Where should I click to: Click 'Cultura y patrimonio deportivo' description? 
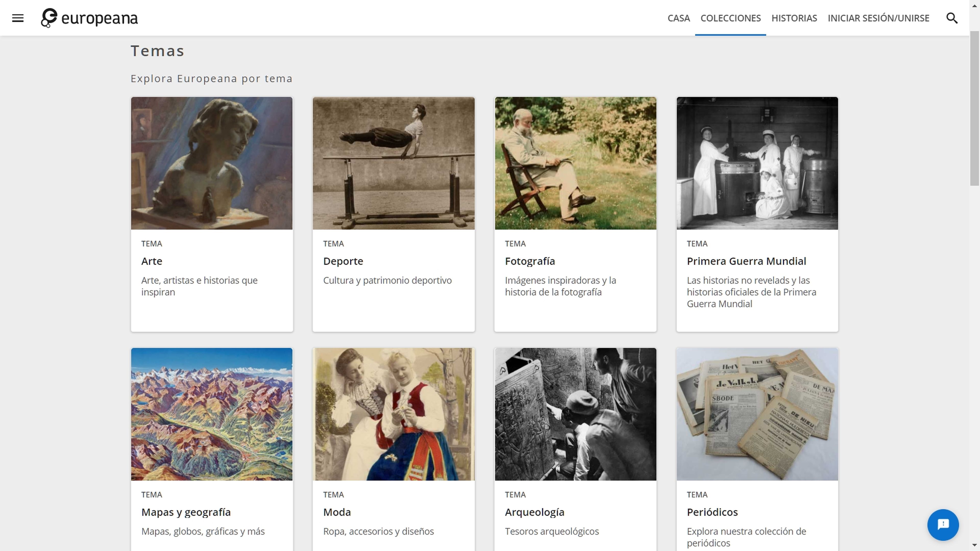click(387, 280)
